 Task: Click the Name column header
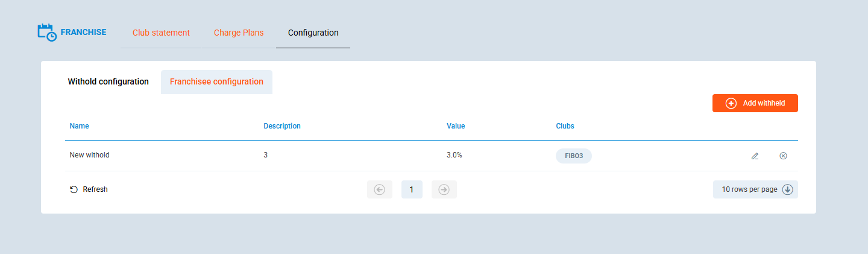pos(79,126)
